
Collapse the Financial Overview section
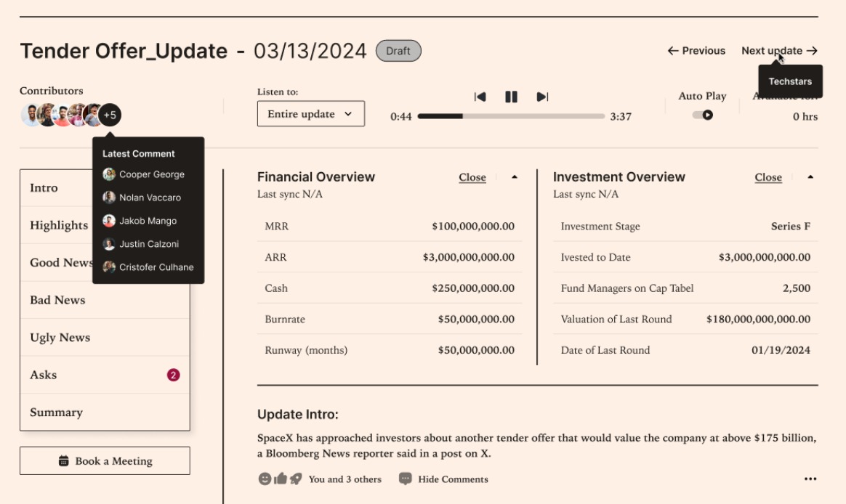515,176
